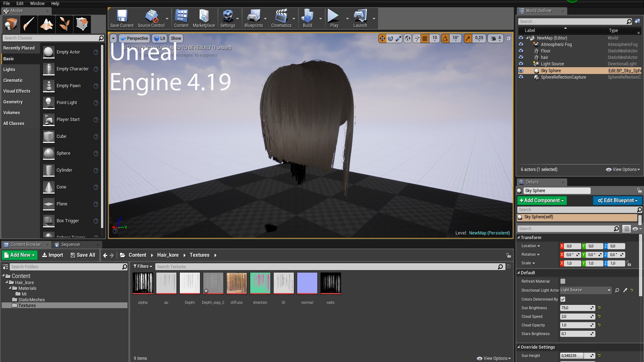Open the Lit view mode dropdown
The height and width of the screenshot is (362, 644).
160,39
